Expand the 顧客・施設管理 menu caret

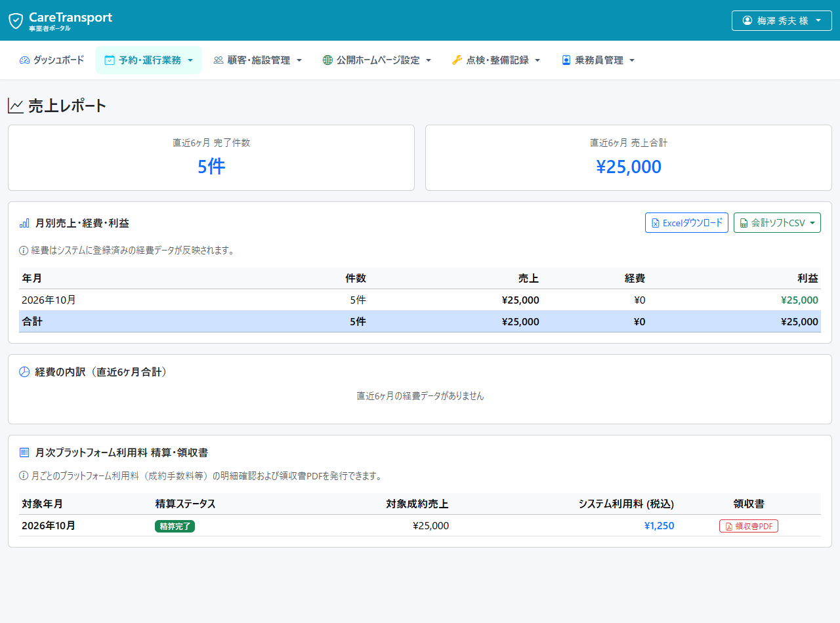pyautogui.click(x=299, y=60)
